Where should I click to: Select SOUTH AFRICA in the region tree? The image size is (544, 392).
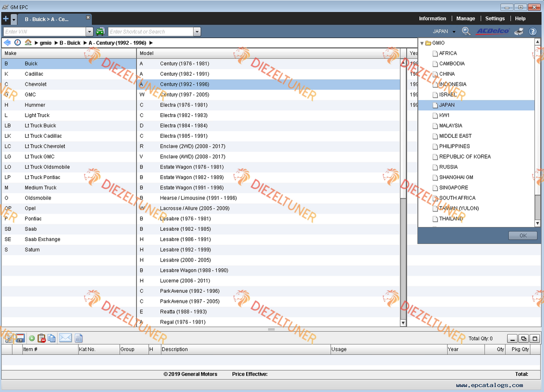pos(457,198)
